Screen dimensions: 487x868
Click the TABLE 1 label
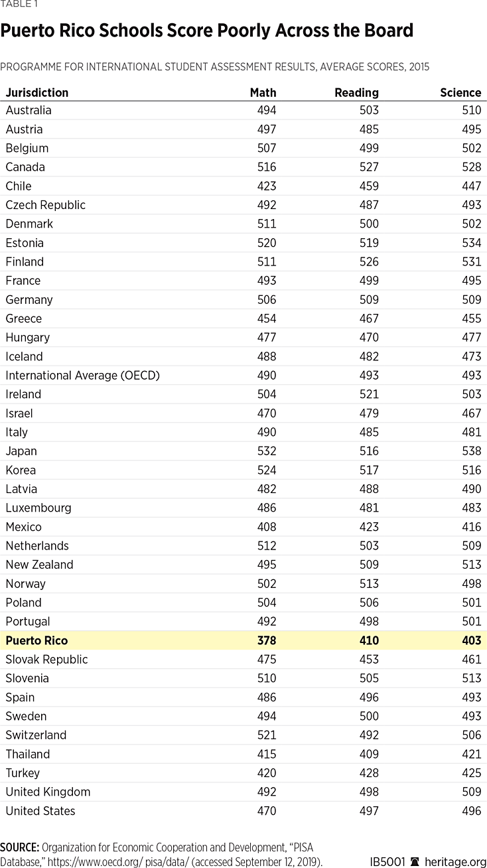19,5
